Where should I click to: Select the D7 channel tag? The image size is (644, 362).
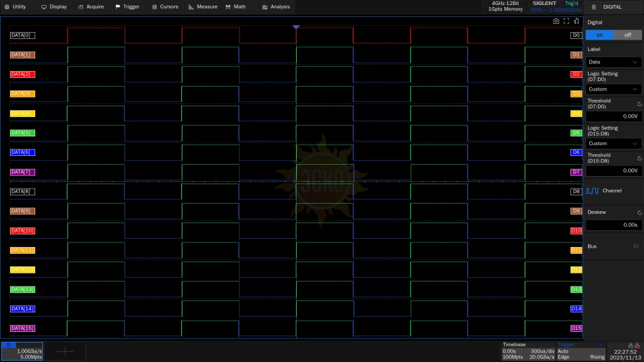click(x=576, y=172)
